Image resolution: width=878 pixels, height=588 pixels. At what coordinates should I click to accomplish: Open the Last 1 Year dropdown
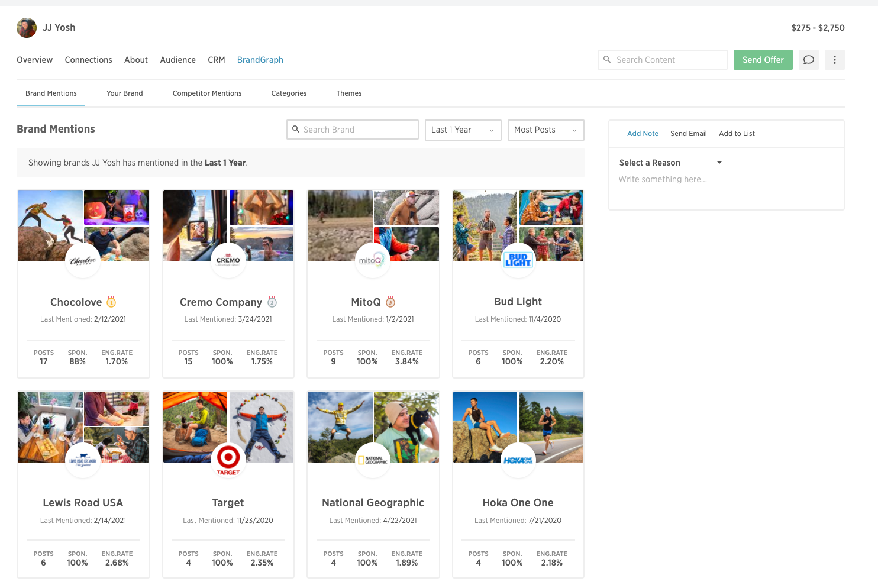463,130
